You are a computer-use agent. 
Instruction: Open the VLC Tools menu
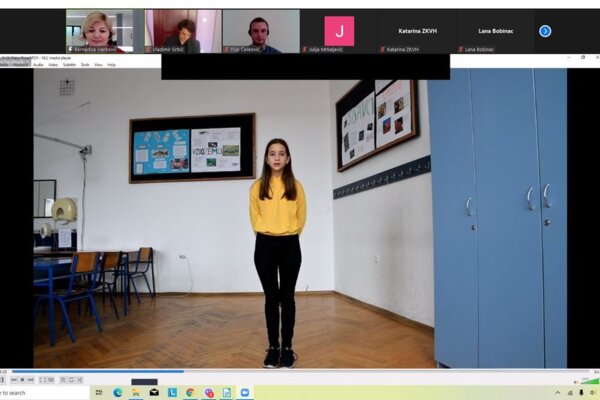point(85,64)
